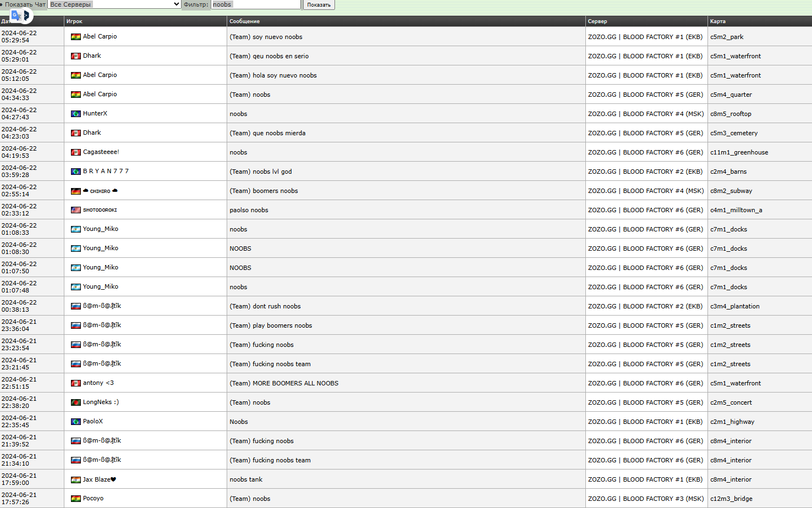This screenshot has height=508, width=812.
Task: Click the German flag beside CHIHIRO
Action: tap(76, 191)
